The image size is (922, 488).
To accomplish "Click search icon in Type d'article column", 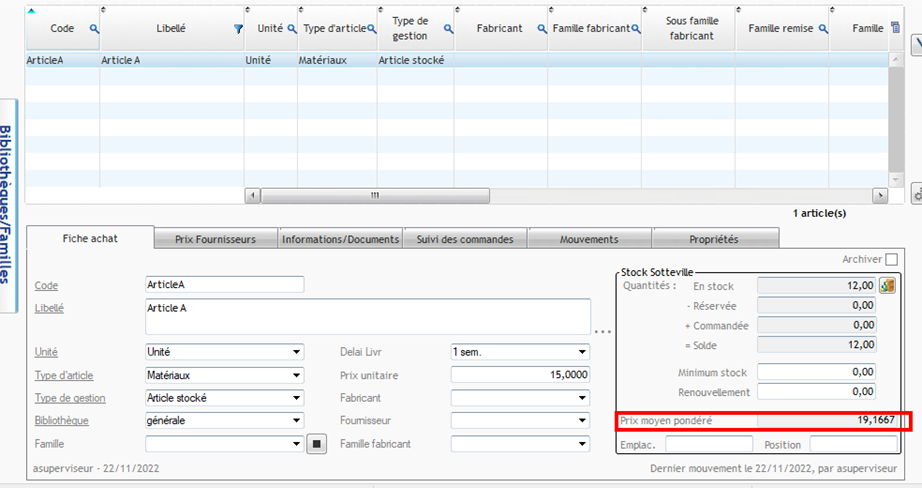I will [x=371, y=30].
